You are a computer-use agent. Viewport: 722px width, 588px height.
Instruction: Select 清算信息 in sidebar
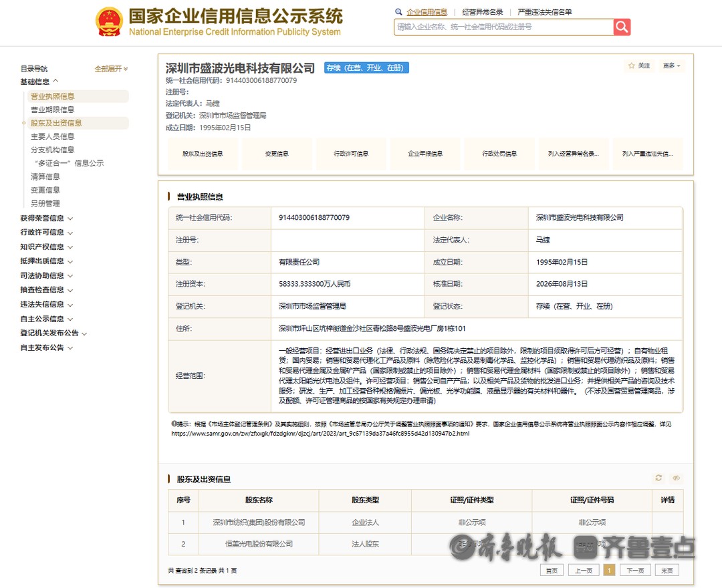(x=45, y=176)
